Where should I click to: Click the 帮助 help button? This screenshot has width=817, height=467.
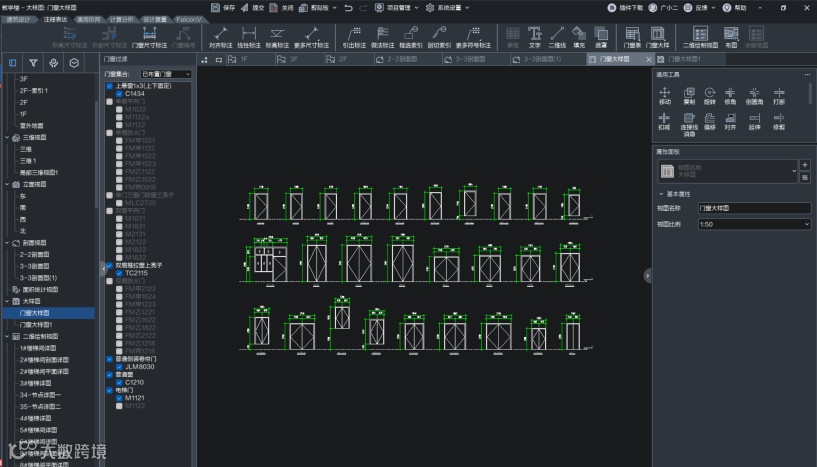click(x=735, y=8)
